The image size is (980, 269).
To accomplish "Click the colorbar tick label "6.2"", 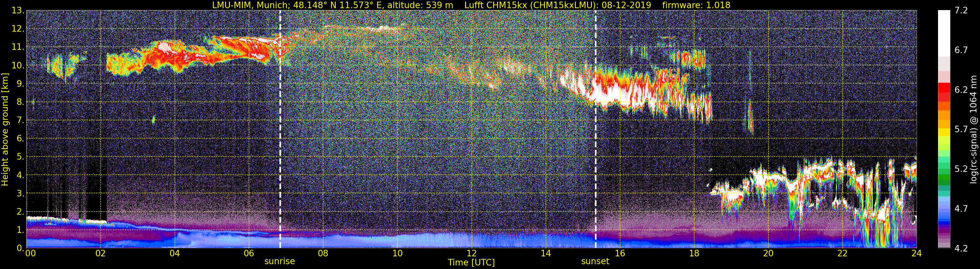I will pos(961,90).
